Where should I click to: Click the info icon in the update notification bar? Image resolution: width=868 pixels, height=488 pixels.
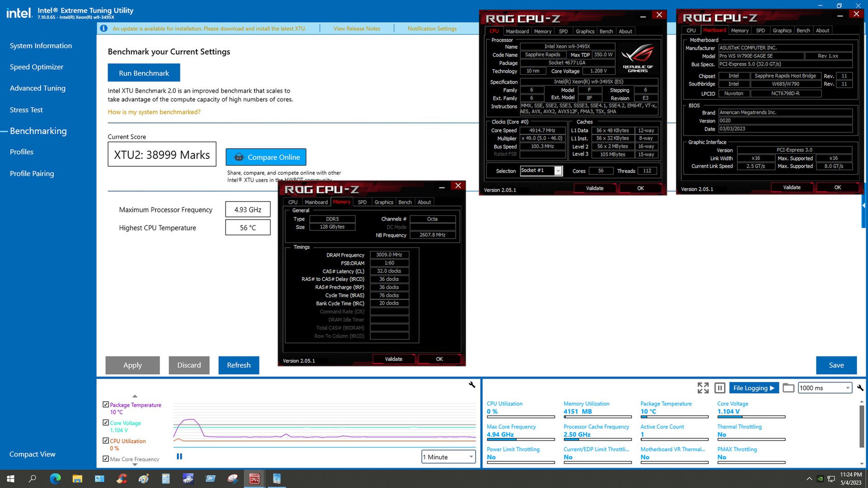pos(104,28)
